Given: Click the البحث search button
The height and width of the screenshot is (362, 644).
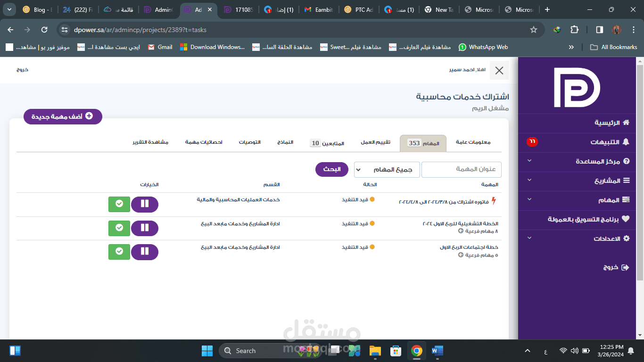Looking at the screenshot, I should click(x=332, y=170).
